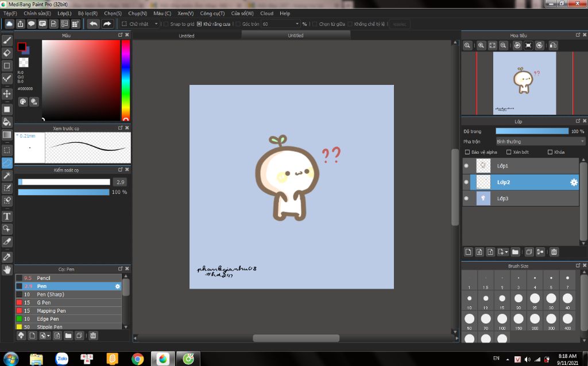The width and height of the screenshot is (588, 366).
Task: Select the Magic Wand tool
Action: pos(7,176)
